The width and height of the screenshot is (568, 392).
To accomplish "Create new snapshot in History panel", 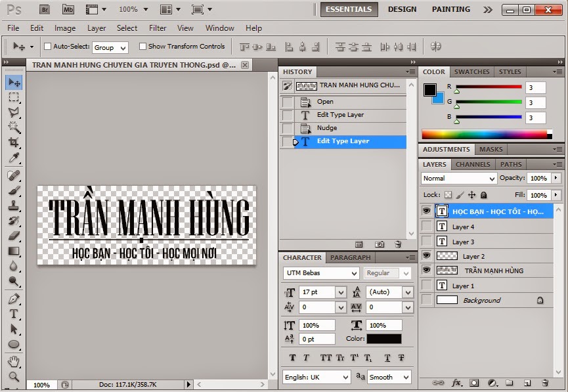I will point(380,244).
